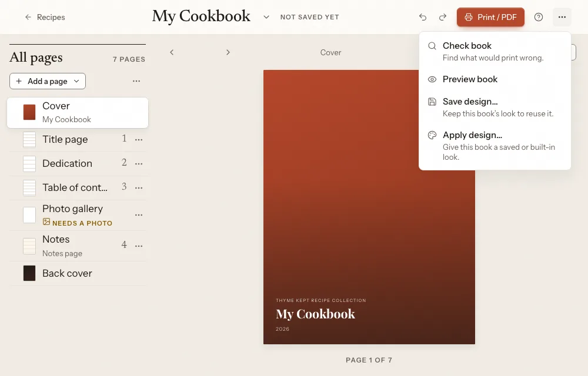Click the printer icon on Print / PDF
This screenshot has height=376, width=588.
tap(469, 17)
